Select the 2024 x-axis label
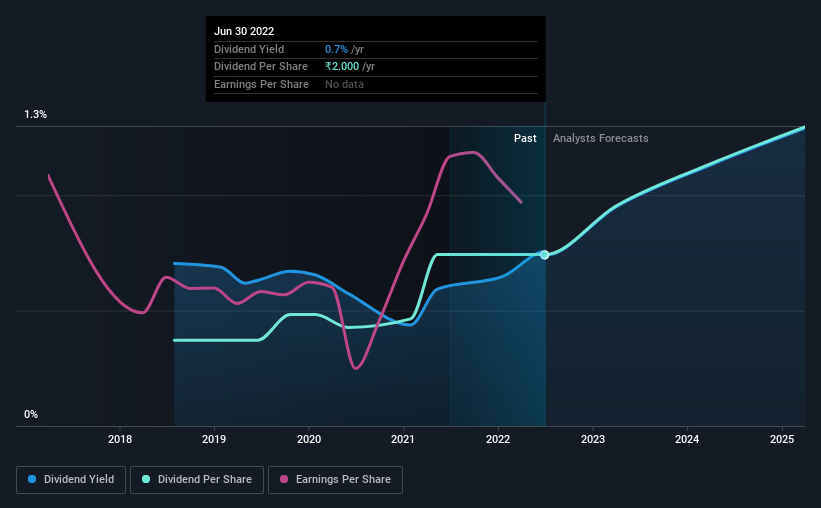 [687, 439]
